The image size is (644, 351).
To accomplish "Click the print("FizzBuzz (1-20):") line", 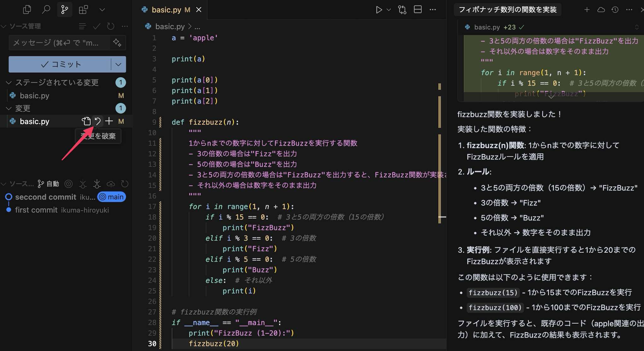I will coord(241,333).
